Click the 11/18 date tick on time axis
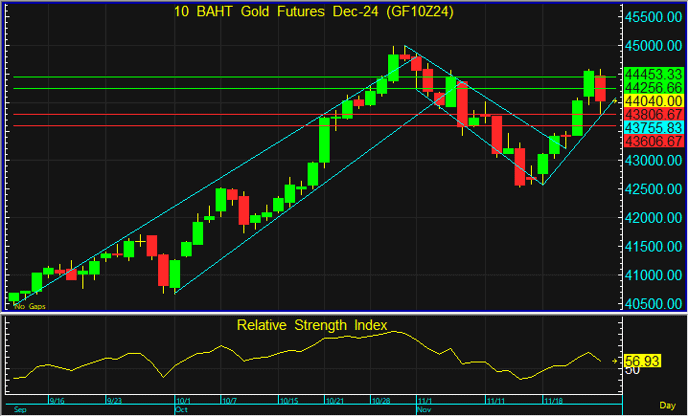 pos(550,400)
